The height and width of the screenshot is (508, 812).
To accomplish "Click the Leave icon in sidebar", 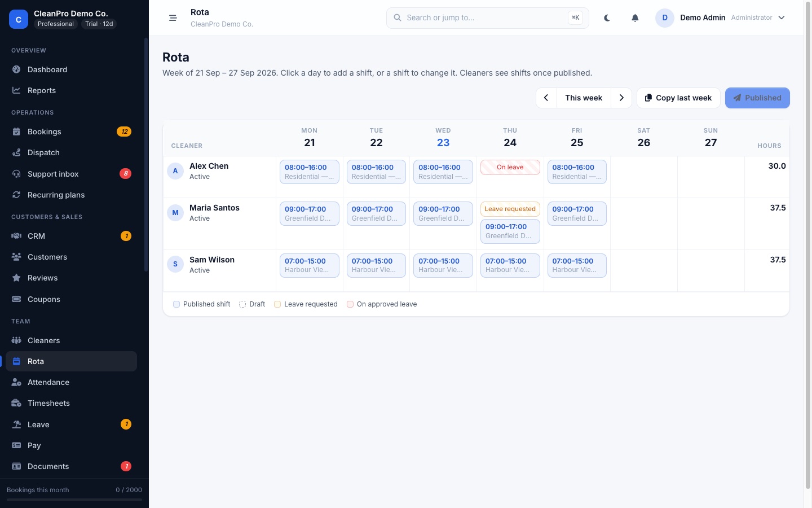I will tap(16, 424).
